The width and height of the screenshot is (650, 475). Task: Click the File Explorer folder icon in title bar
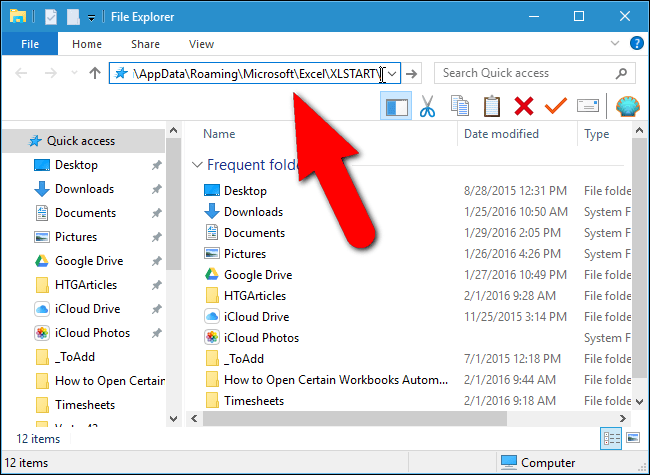(18, 17)
